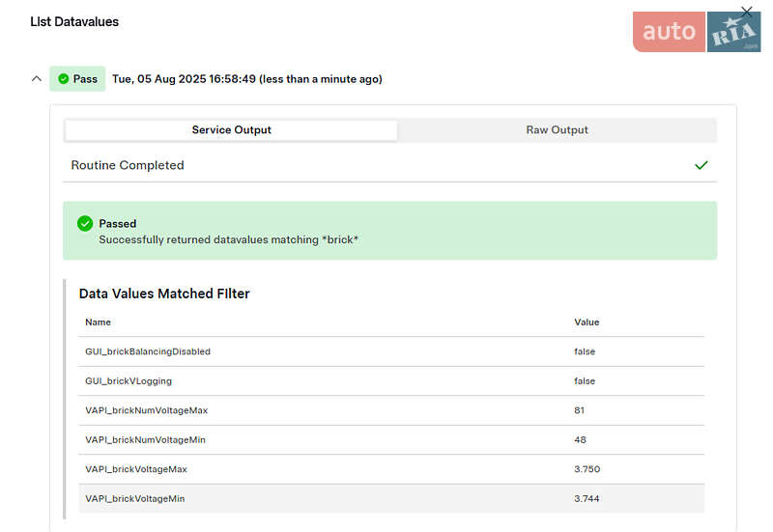The image size is (773, 532).
Task: Click the Passed banner check circle icon
Action: pyautogui.click(x=85, y=224)
